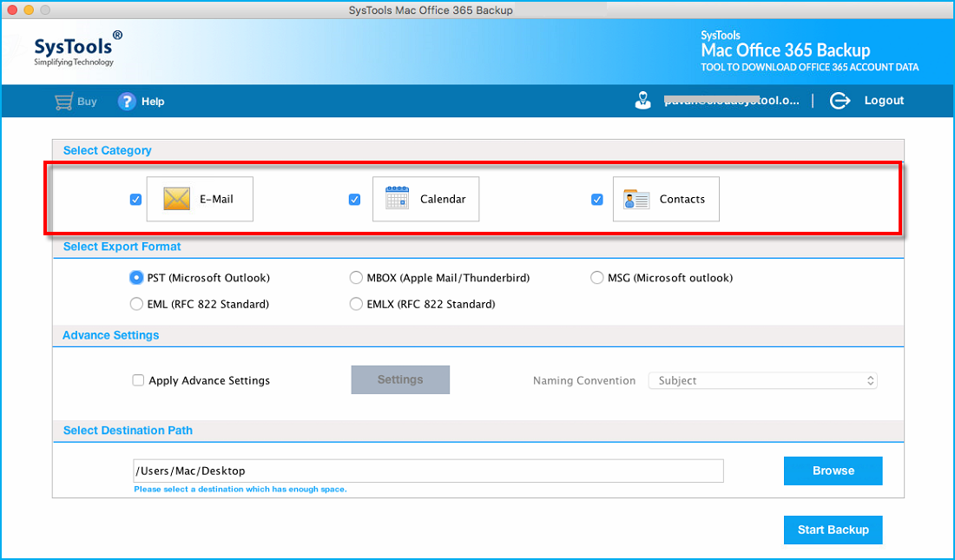The height and width of the screenshot is (560, 955).
Task: Open the Help question mark icon
Action: click(127, 102)
